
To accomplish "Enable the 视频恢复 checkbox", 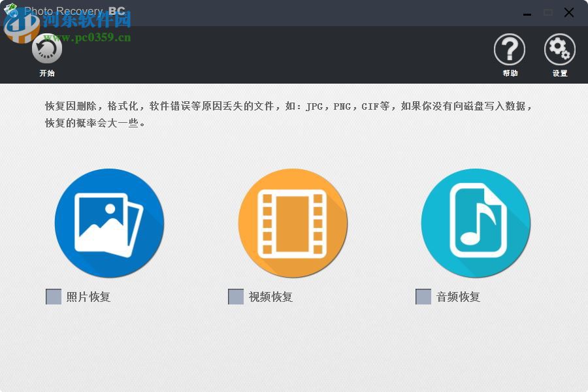I will pos(235,297).
